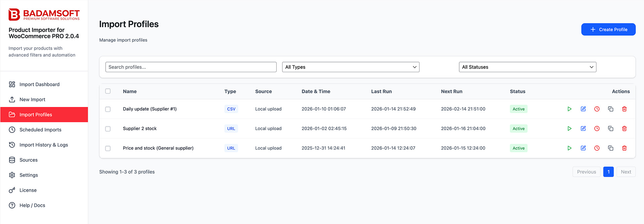This screenshot has height=224, width=644.
Task: Open Import History & Logs
Action: point(44,145)
